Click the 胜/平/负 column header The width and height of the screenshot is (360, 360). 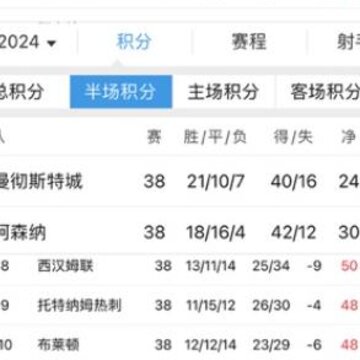click(x=215, y=137)
